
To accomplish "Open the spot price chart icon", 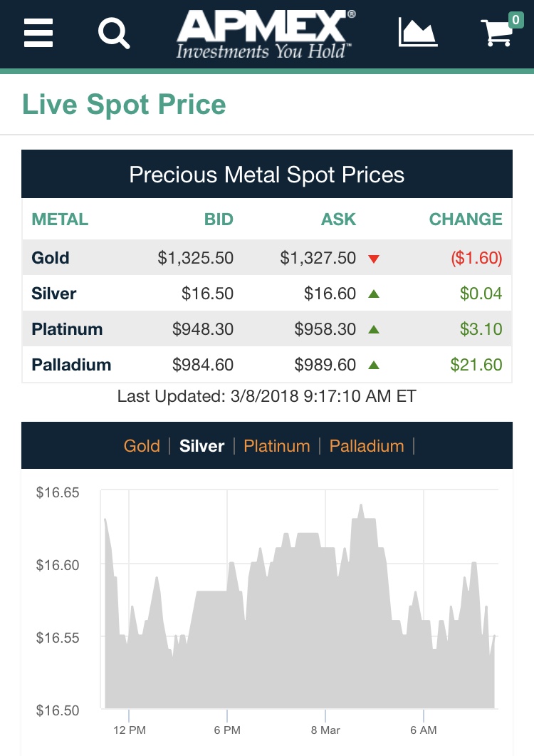I will [417, 32].
